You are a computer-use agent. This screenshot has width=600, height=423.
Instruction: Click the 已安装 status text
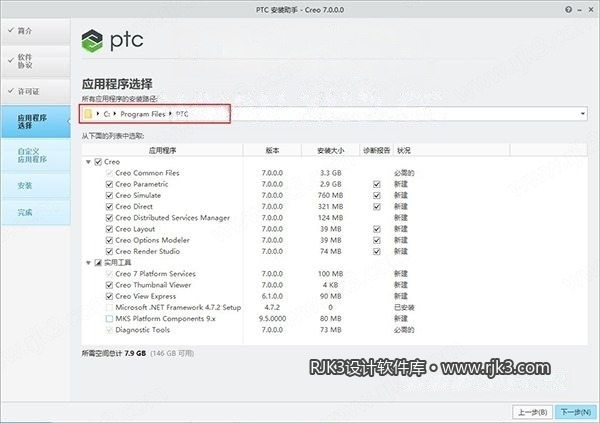[x=404, y=307]
